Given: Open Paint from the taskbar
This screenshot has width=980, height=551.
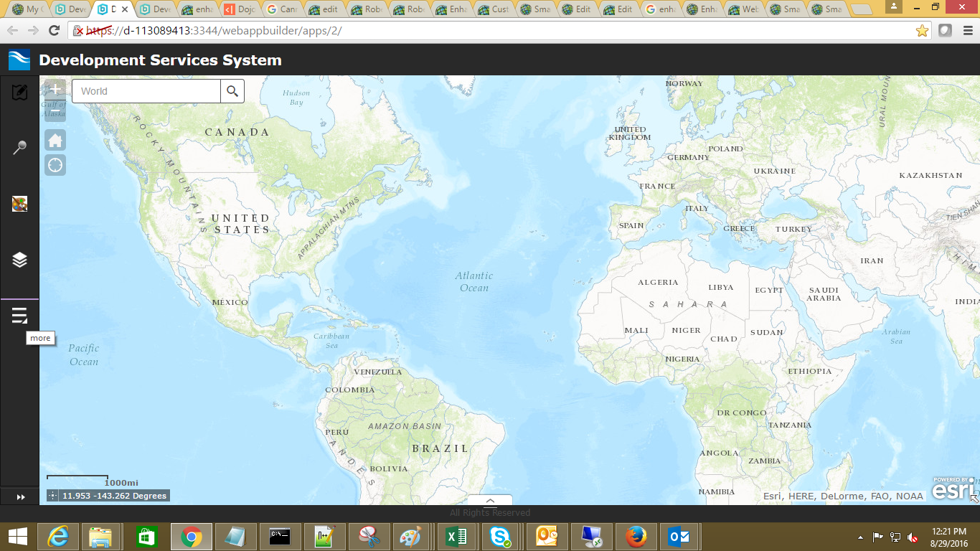Looking at the screenshot, I should click(411, 537).
